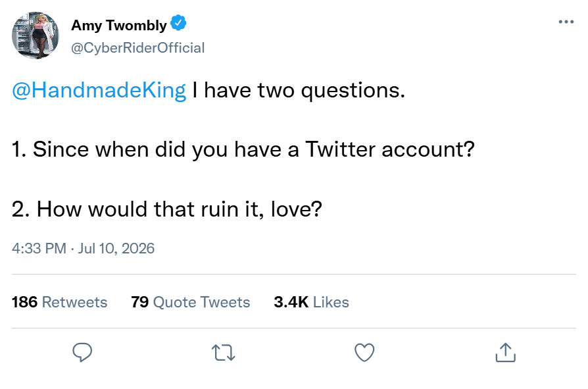This screenshot has width=588, height=389.
Task: Click the Amy Twombly display name
Action: click(x=119, y=25)
